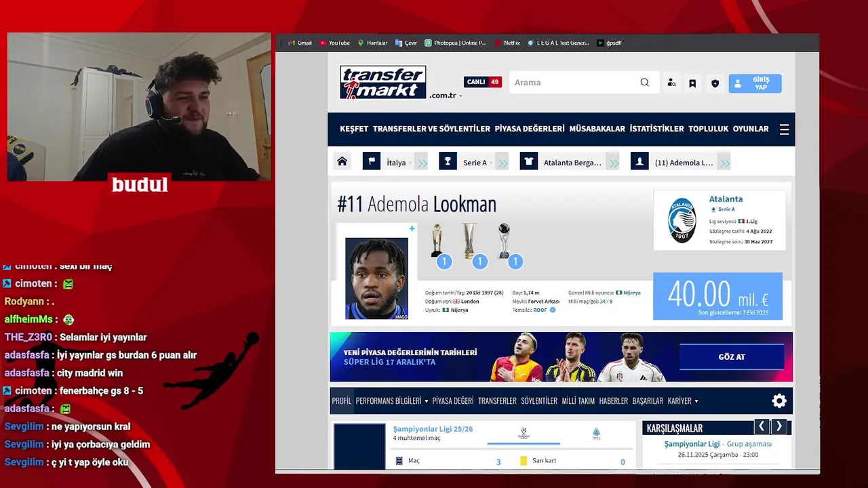Click the flag icon beside İtalya
The width and height of the screenshot is (868, 488).
371,161
